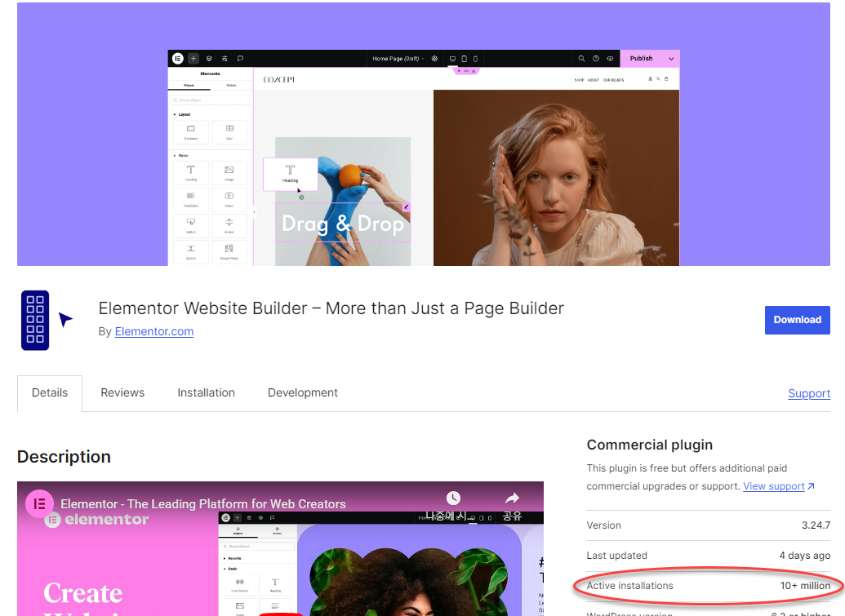
Task: Open the Elementor.com author link
Action: click(154, 332)
